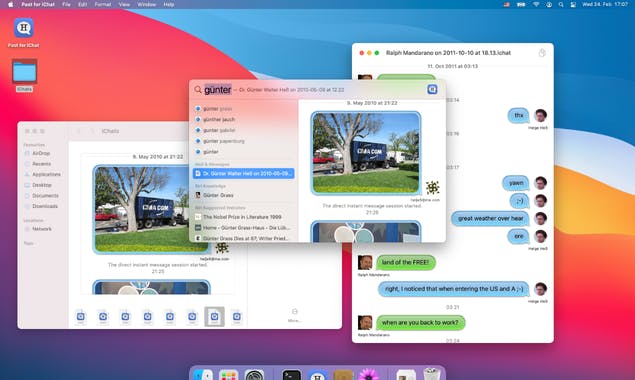Click the 'when are you back to work?' bubble
The image size is (635, 380).
pos(420,322)
